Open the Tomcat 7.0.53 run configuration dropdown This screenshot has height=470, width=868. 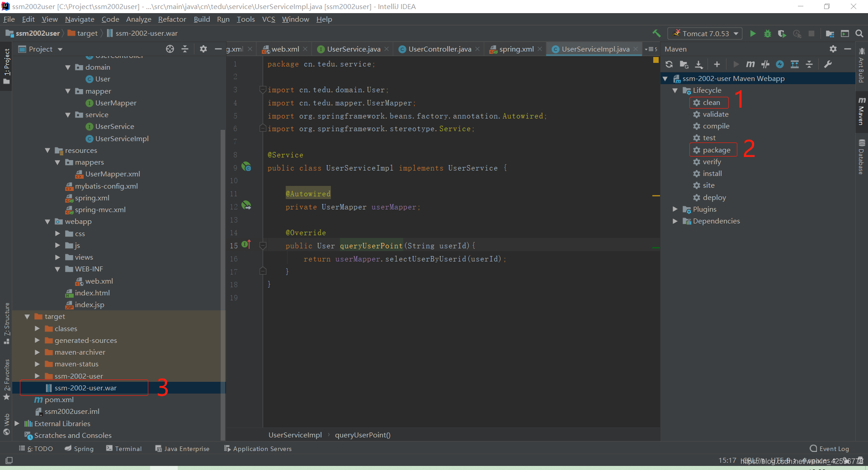coord(705,33)
